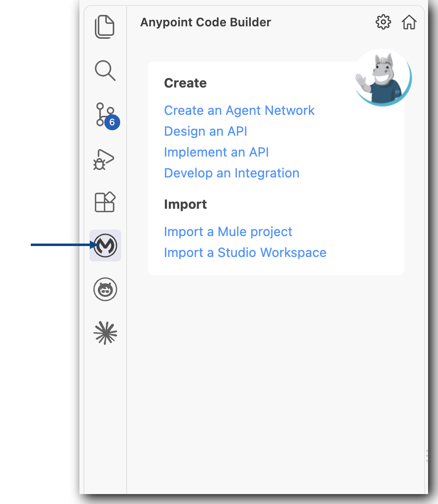Open the Explorer files view
The width and height of the screenshot is (438, 504).
pyautogui.click(x=105, y=27)
